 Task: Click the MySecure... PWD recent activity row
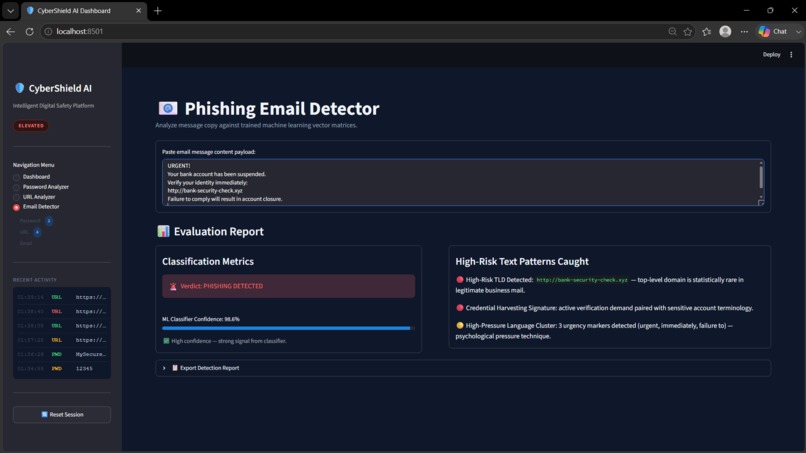point(62,354)
